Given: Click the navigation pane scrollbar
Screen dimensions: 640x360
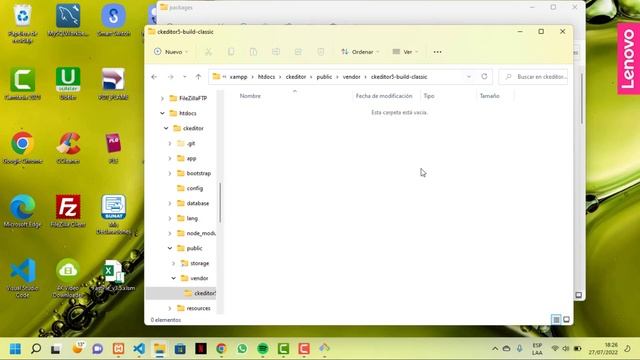Looking at the screenshot, I should (x=220, y=202).
